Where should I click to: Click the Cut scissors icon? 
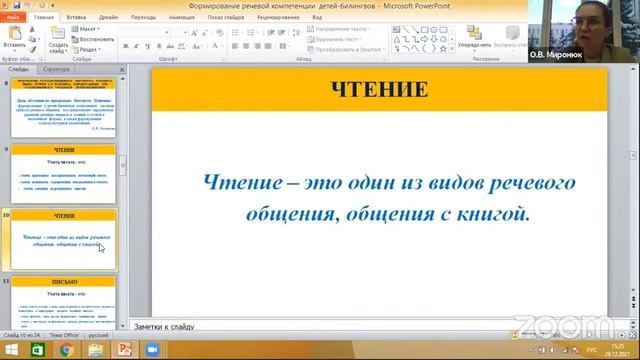(32, 29)
